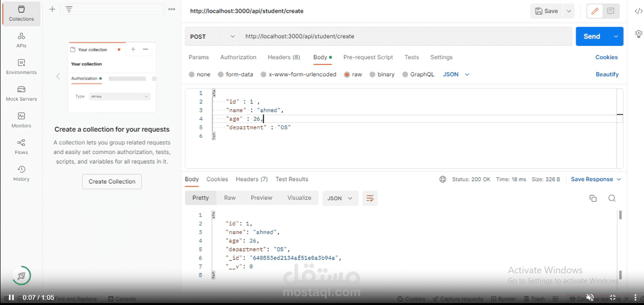Open the response Cookies tab
Screen dimensions: 644x305
(217, 179)
